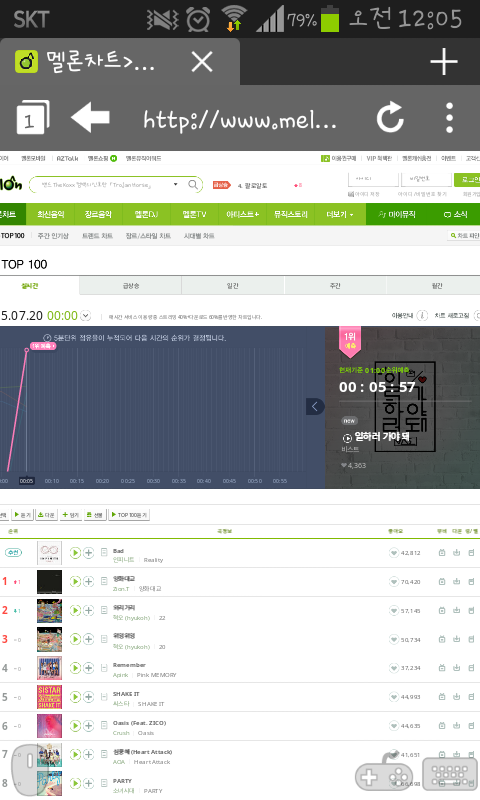Play the song Bad by Infinite
Screen dimensions: 480x800
click(x=75, y=553)
